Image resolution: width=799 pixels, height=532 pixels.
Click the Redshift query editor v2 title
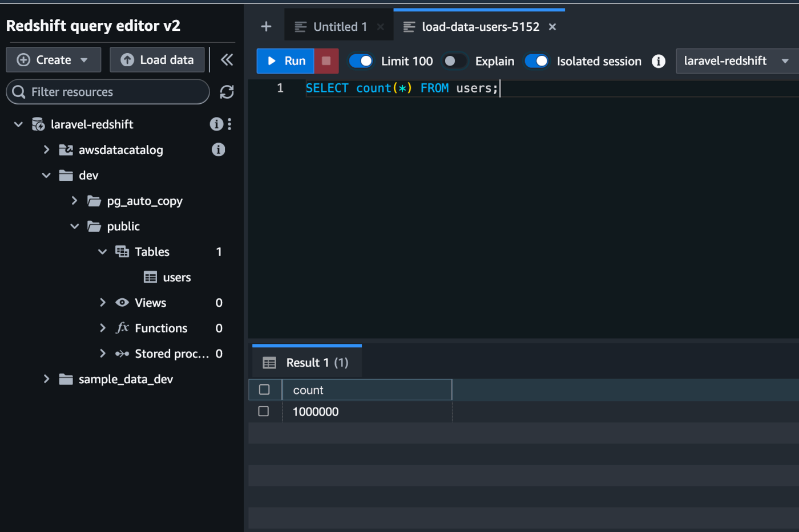[93, 26]
